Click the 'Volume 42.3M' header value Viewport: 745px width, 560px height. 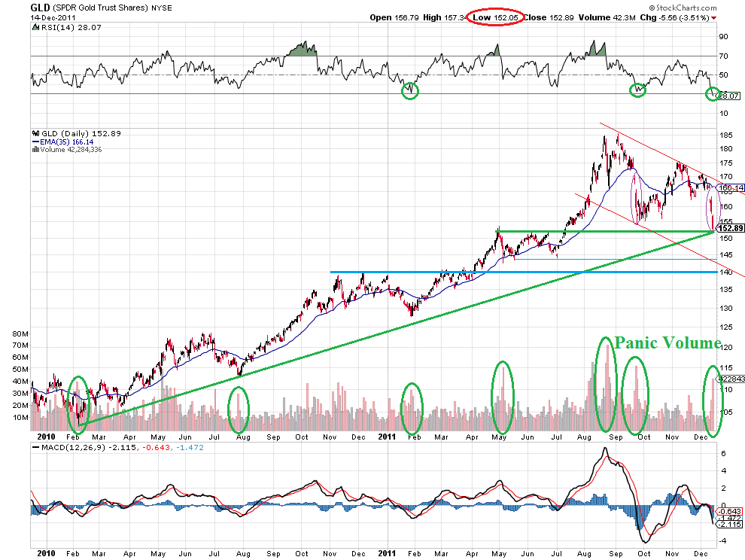click(607, 17)
